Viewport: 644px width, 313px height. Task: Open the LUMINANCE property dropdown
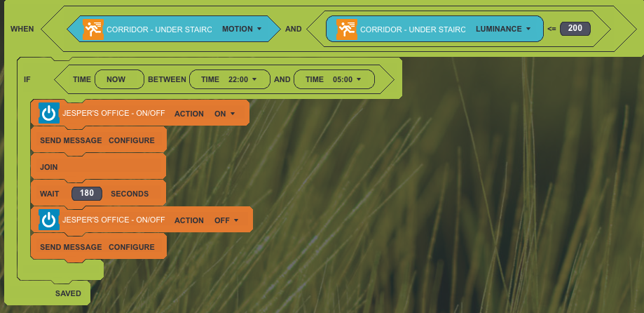point(502,29)
